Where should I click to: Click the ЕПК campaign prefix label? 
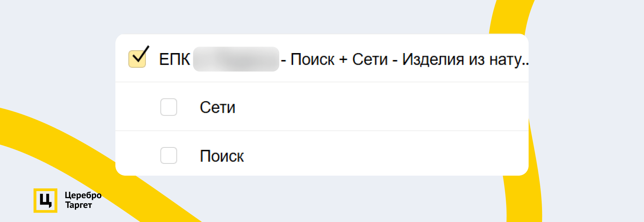174,59
